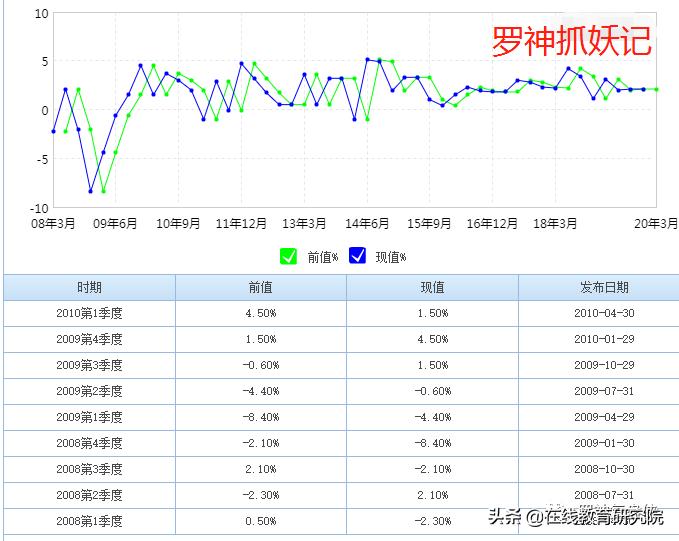Click 现值 -2.10% in the 2008第3季度 row

433,469
